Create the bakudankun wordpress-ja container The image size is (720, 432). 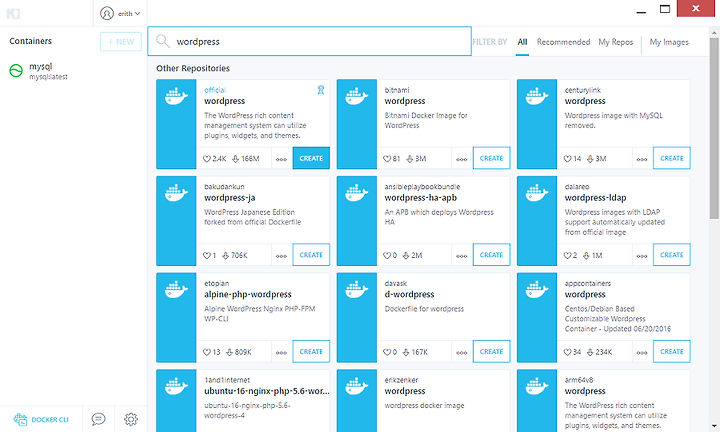(311, 255)
